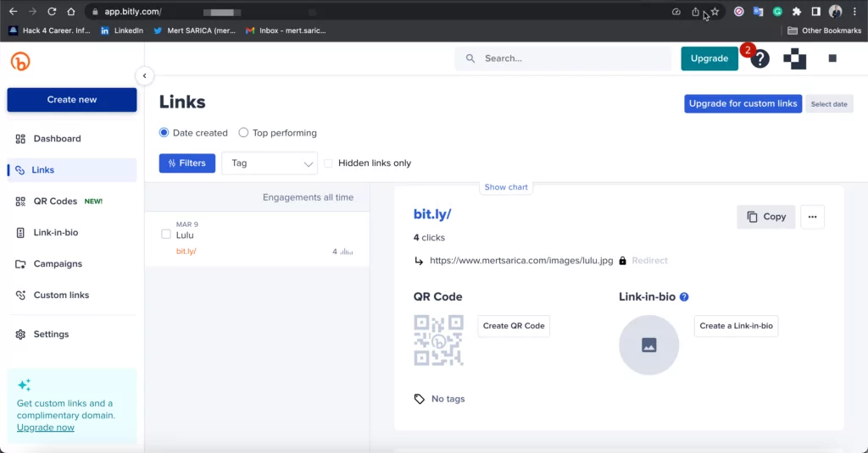Open the Mert SARICA Twitter bookmark

[194, 30]
